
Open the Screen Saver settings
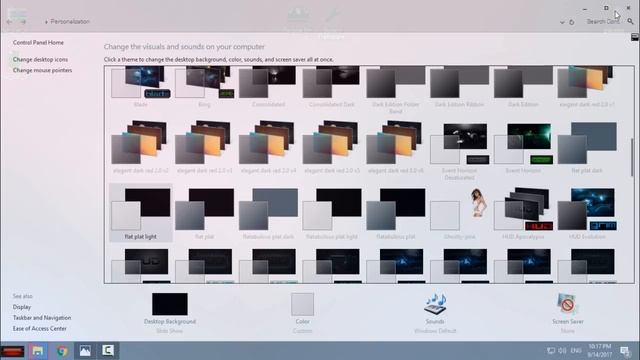click(x=568, y=304)
